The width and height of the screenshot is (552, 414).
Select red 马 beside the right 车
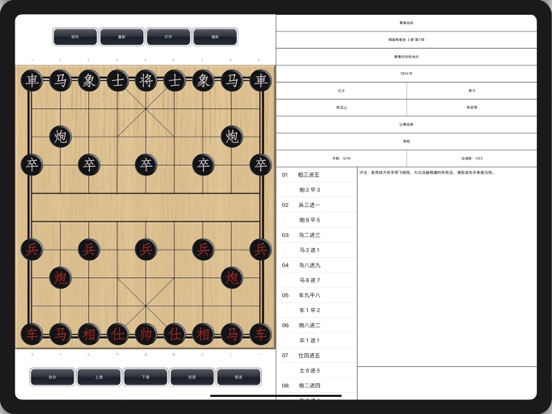tap(232, 334)
